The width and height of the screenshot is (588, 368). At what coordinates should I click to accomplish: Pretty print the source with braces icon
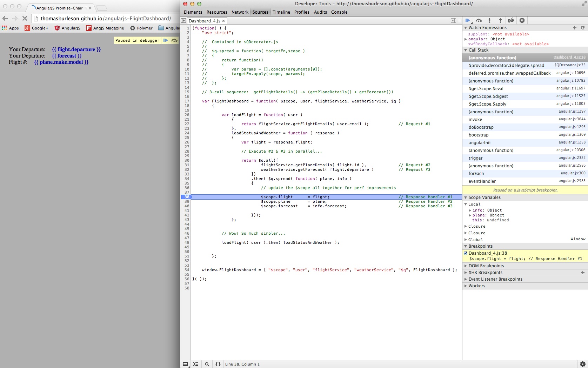pos(218,364)
